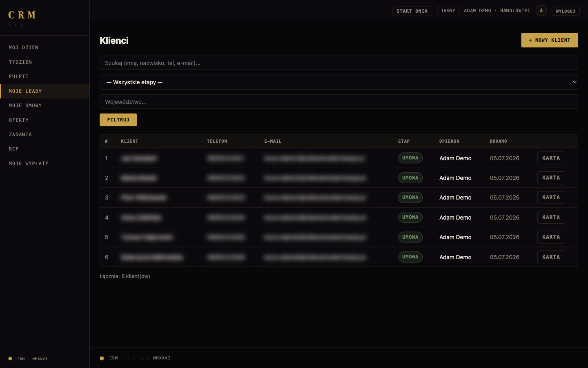Open Karta for client row 1
Viewport: 588px width, 368px height.
551,158
